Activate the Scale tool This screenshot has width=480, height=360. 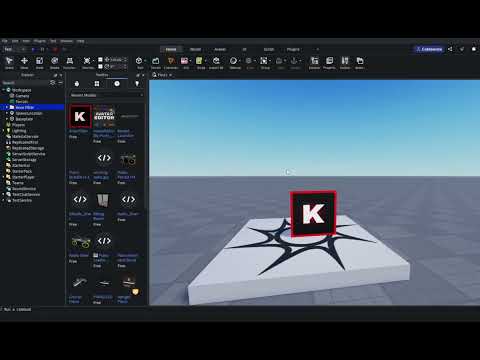39,62
